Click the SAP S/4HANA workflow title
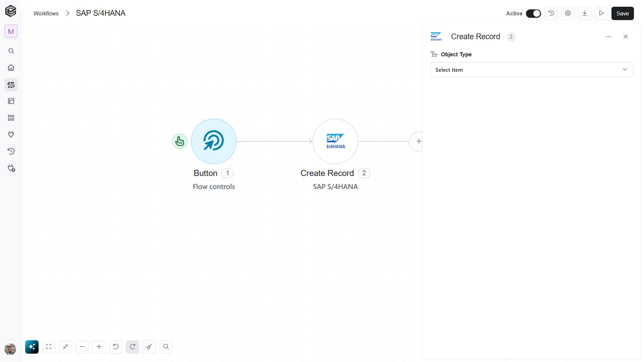Viewport: 644px width, 362px height. pos(101,13)
